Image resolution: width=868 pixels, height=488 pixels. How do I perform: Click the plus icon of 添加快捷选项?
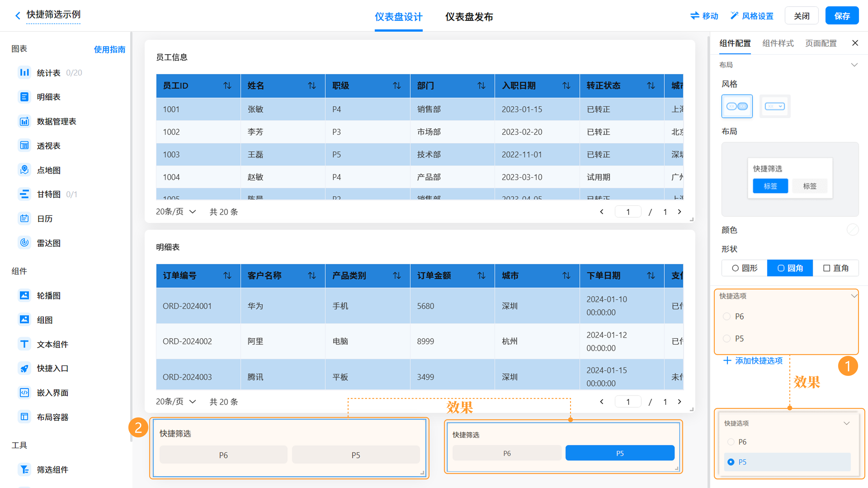pyautogui.click(x=727, y=361)
